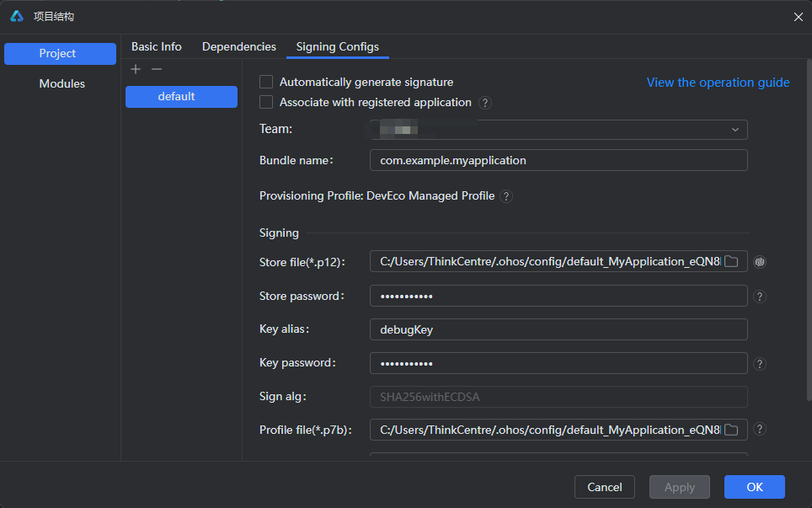Click the Provisioning Profile: DevEco Managed Profile text
The image size is (812, 508).
point(377,195)
